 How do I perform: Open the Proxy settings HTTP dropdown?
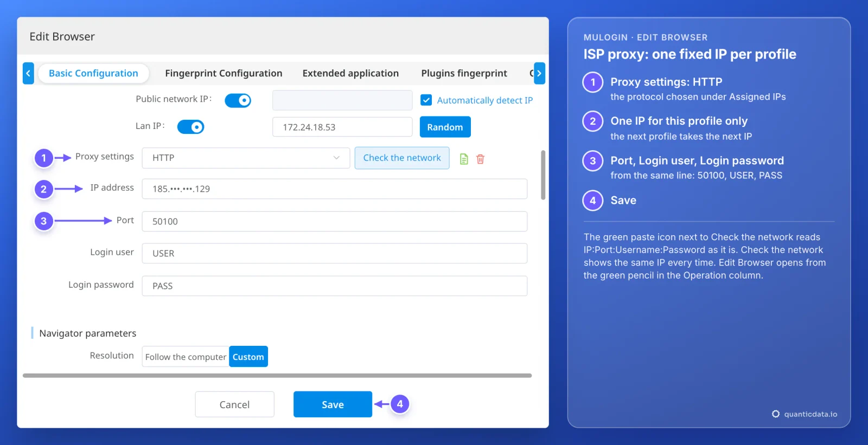(x=246, y=158)
